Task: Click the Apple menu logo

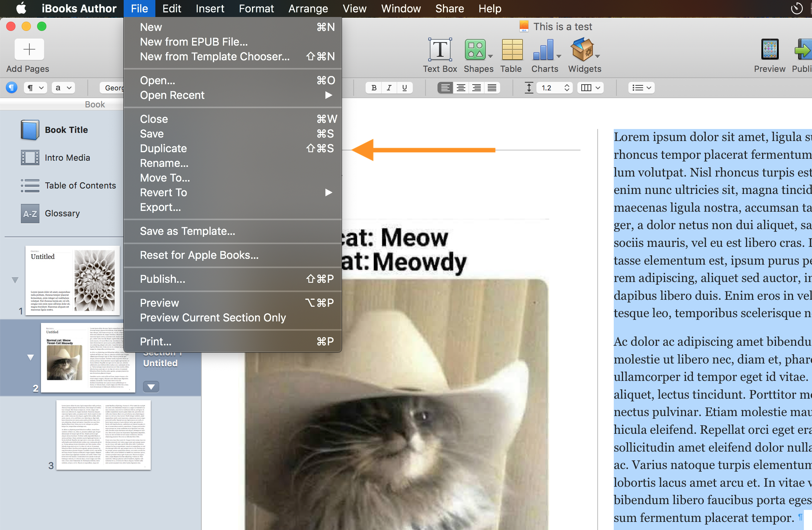Action: coord(21,8)
